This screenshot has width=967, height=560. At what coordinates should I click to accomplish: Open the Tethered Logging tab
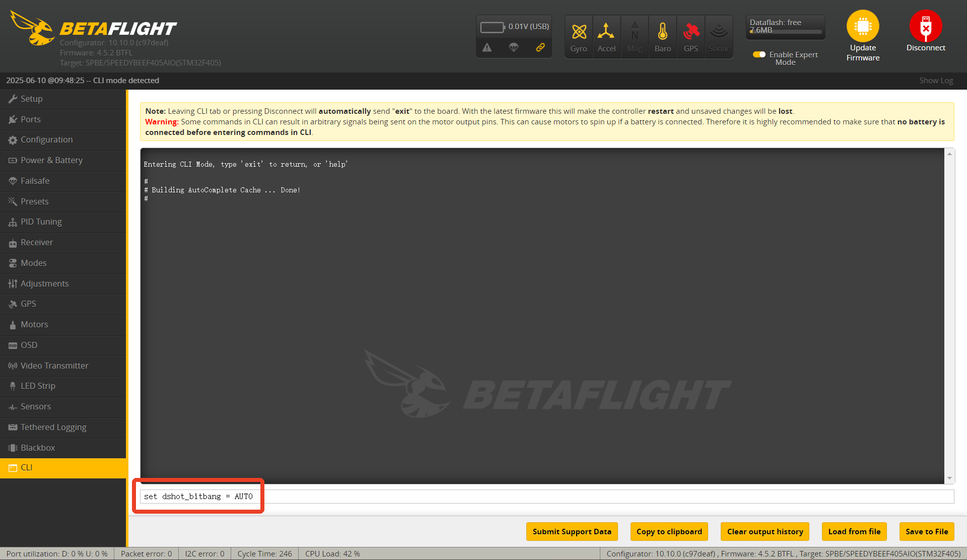point(63,427)
